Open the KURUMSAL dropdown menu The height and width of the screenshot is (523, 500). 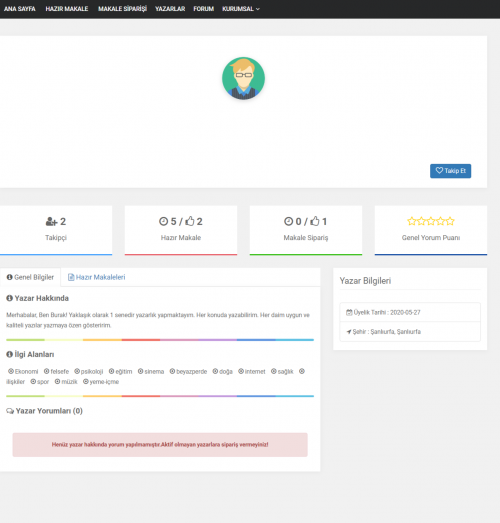point(241,9)
